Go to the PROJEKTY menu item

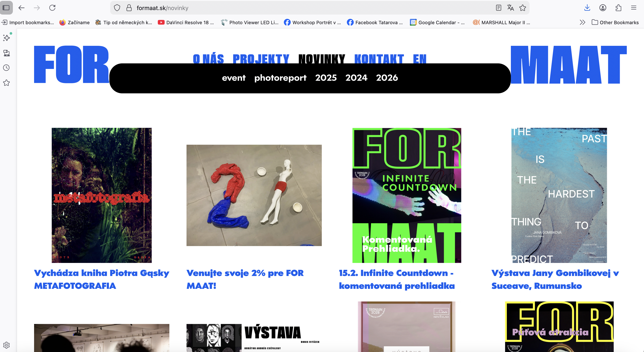click(261, 59)
